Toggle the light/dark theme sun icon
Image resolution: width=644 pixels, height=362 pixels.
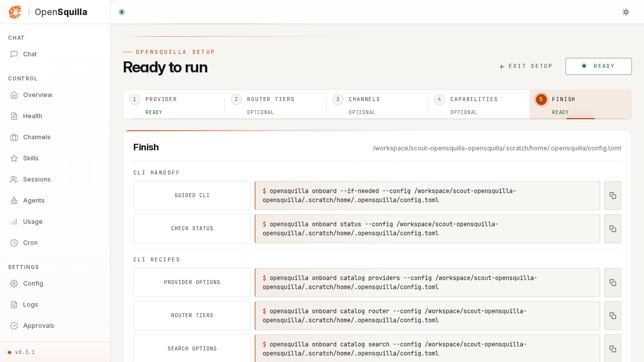626,12
